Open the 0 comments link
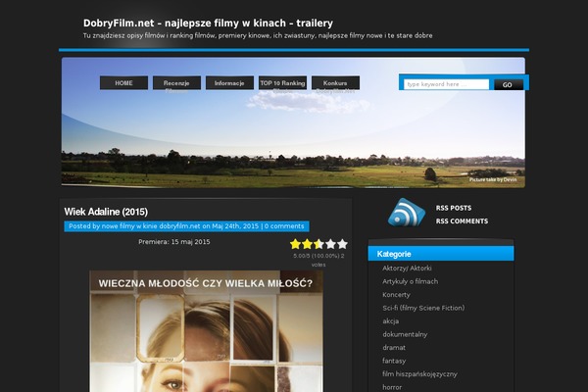 click(x=284, y=226)
